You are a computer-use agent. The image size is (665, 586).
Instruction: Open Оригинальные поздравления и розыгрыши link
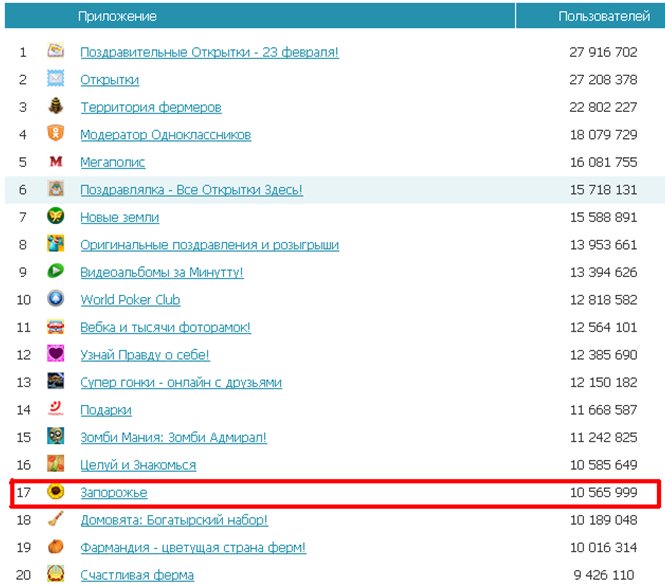point(210,245)
